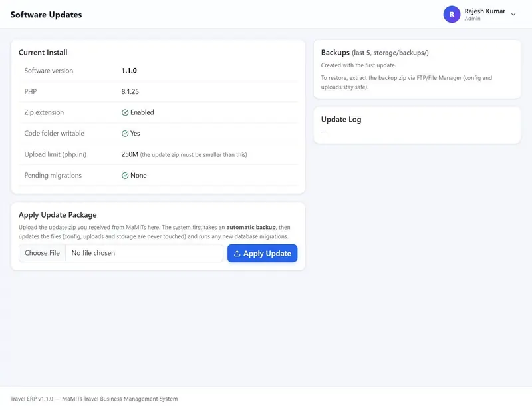Click the upload icon in Apply Update

click(x=237, y=254)
